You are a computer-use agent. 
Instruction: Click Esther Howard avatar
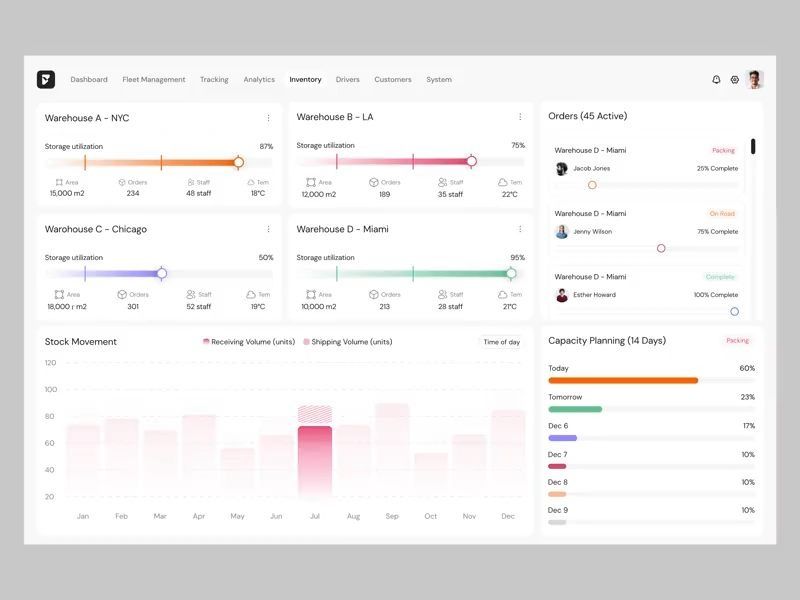click(x=562, y=295)
